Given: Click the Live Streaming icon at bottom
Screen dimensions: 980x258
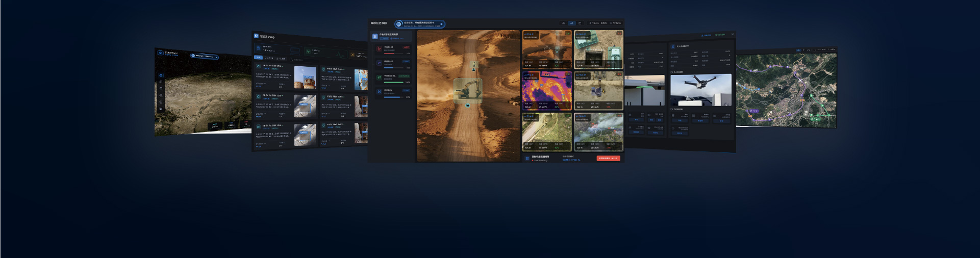Looking at the screenshot, I should pyautogui.click(x=527, y=159).
